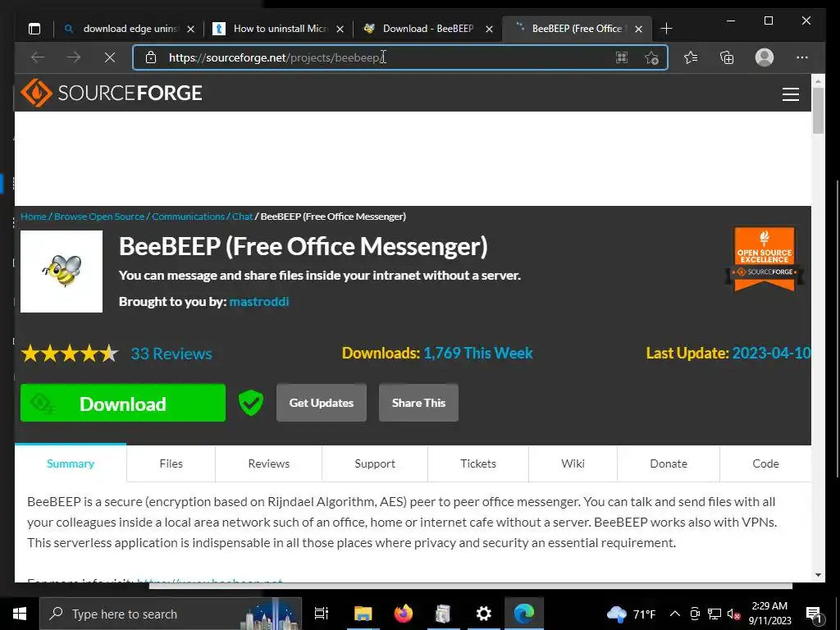
Task: Open the Reviews tab
Action: pyautogui.click(x=269, y=463)
